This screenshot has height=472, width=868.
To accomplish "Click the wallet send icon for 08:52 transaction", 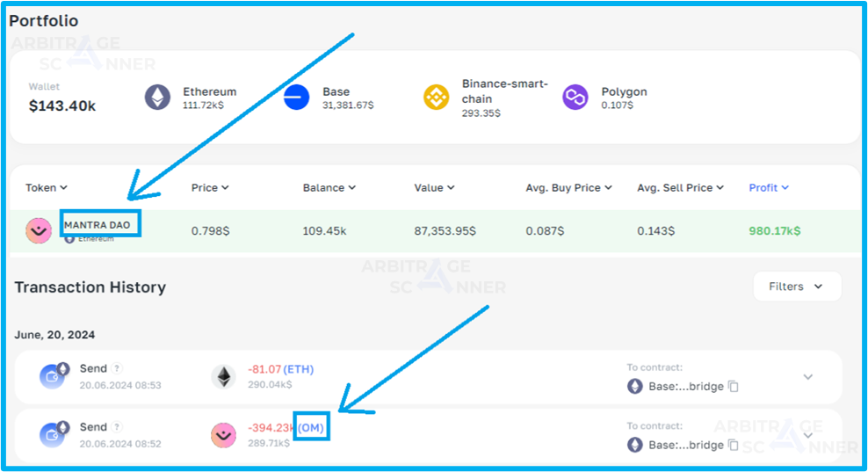I will click(x=54, y=435).
